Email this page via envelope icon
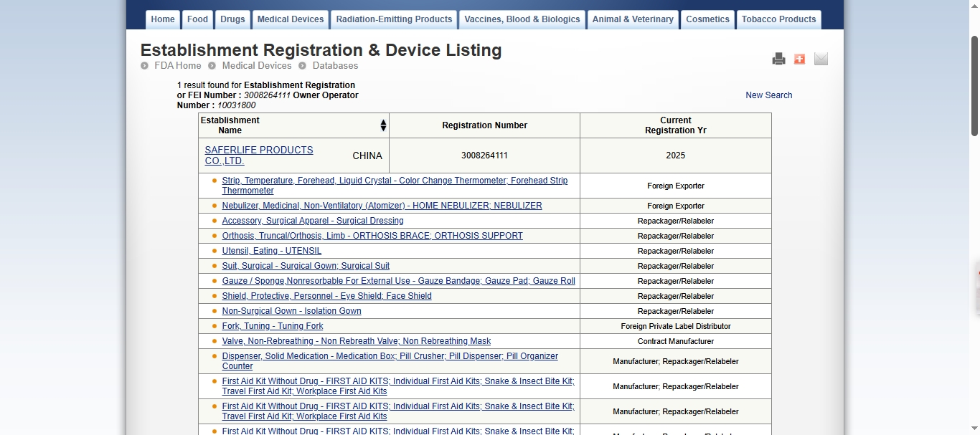The image size is (980, 435). pyautogui.click(x=821, y=59)
